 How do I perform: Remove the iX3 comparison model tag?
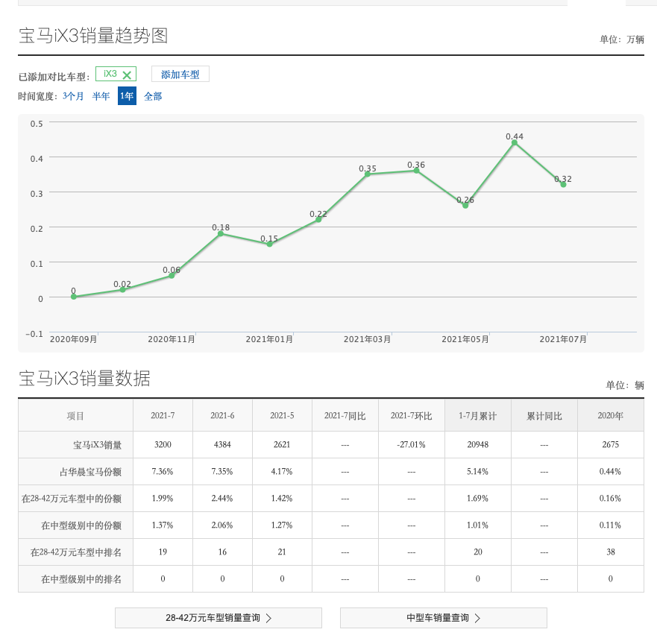click(127, 75)
